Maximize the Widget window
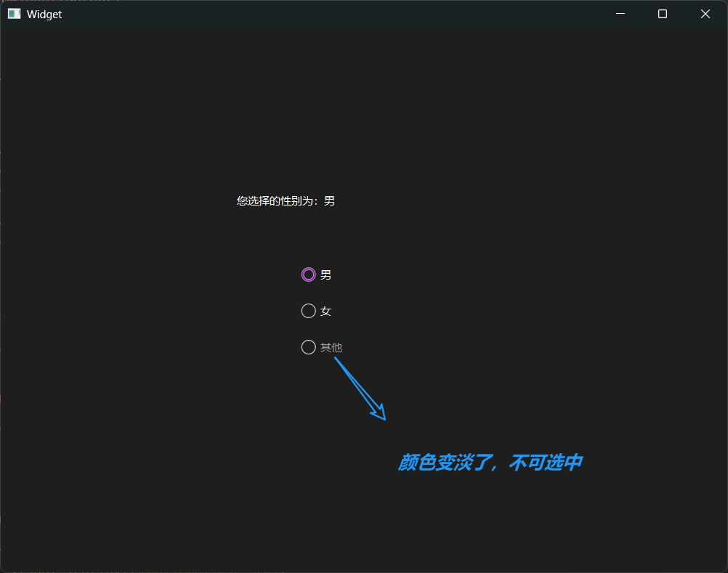The width and height of the screenshot is (728, 573). click(x=663, y=14)
